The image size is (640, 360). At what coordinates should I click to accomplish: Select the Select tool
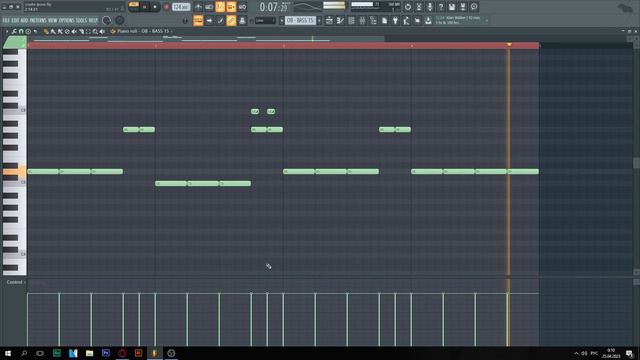[88, 31]
